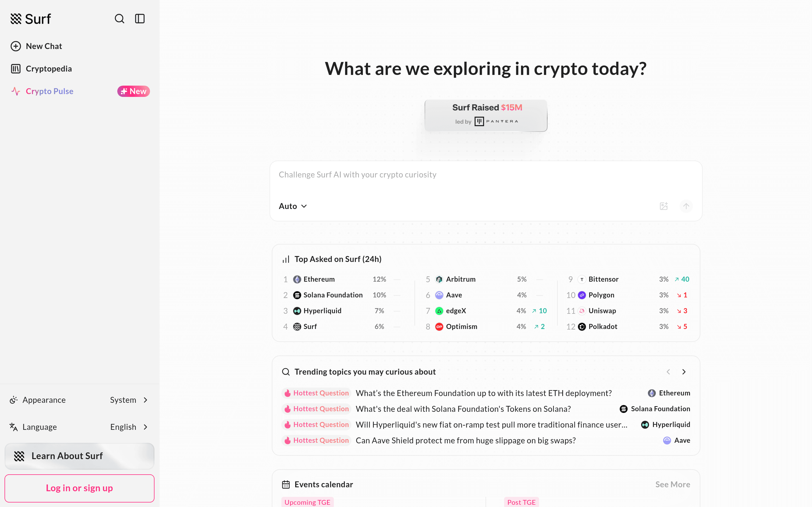The image size is (812, 507).
Task: Open Cryptopedia from the sidebar
Action: (x=49, y=68)
